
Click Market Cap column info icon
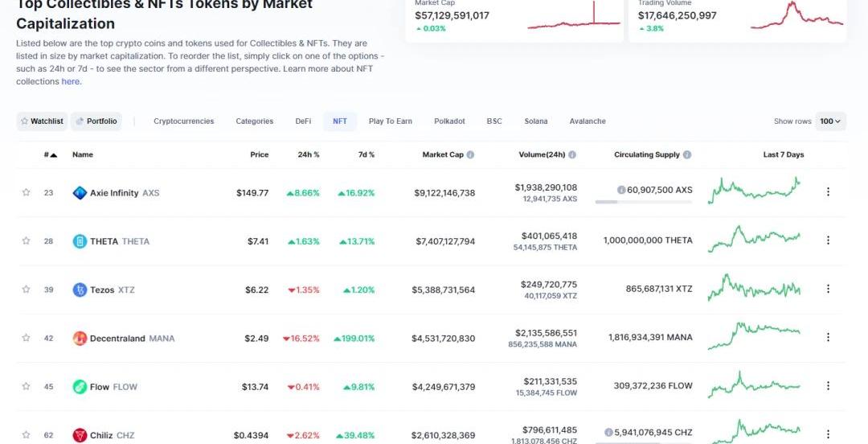pyautogui.click(x=470, y=154)
